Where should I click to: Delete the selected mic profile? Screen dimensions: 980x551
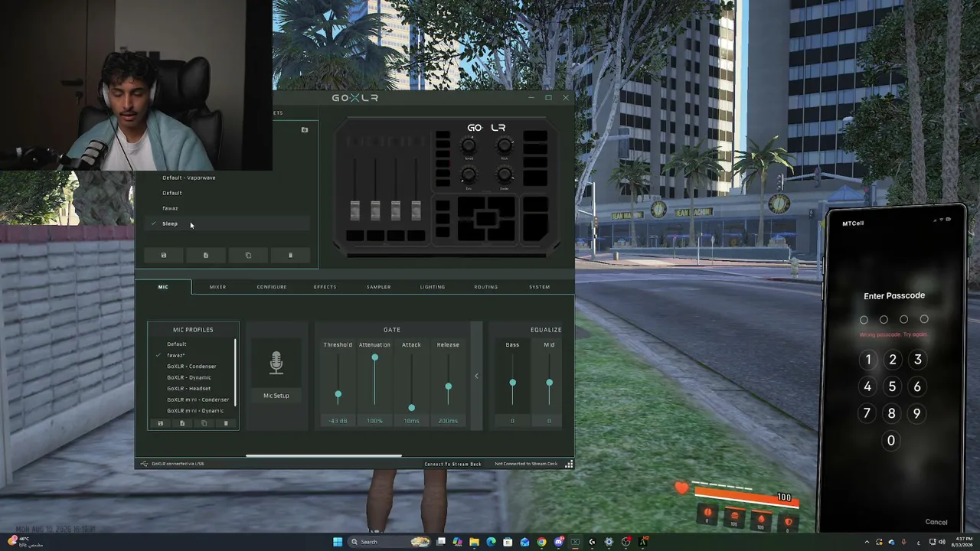click(x=226, y=423)
